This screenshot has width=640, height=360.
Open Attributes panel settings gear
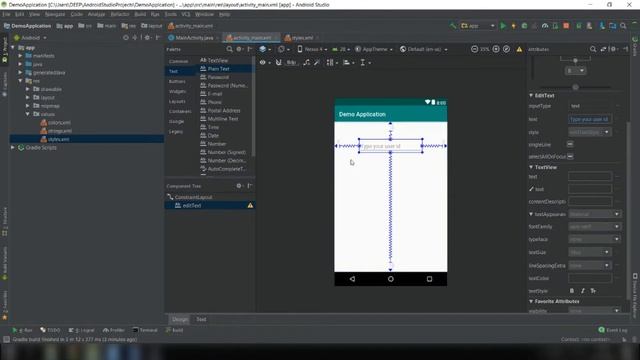click(x=613, y=49)
